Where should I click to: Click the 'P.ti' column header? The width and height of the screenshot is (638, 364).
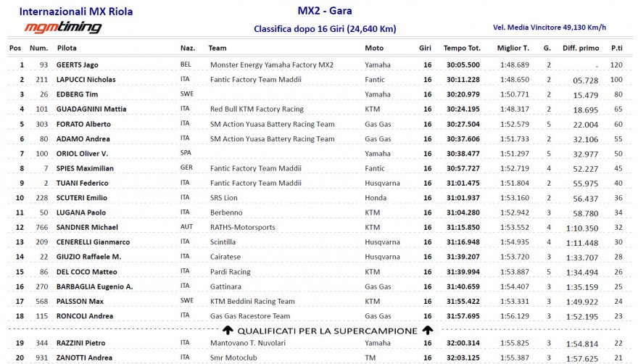point(617,48)
